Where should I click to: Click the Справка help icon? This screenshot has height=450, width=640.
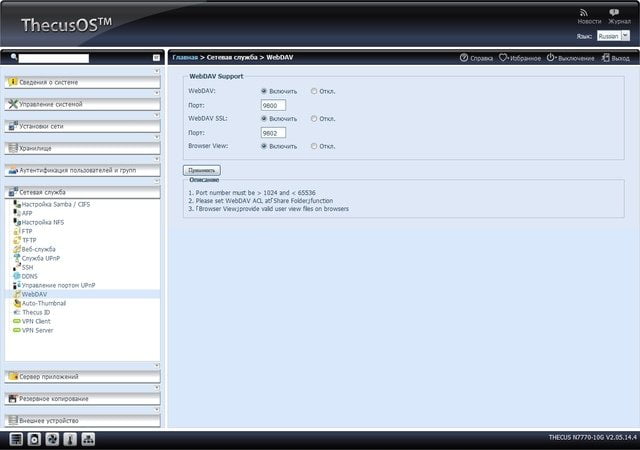click(464, 58)
